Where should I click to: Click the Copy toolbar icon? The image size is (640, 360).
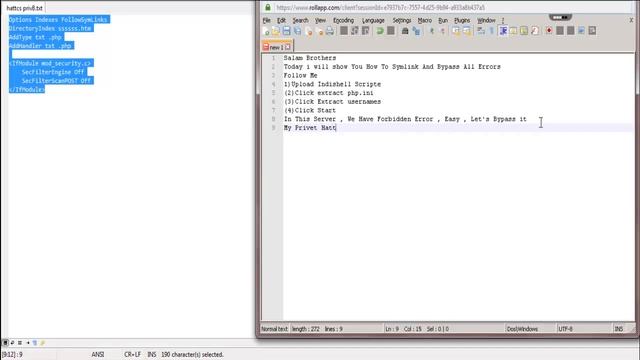[x=355, y=31]
